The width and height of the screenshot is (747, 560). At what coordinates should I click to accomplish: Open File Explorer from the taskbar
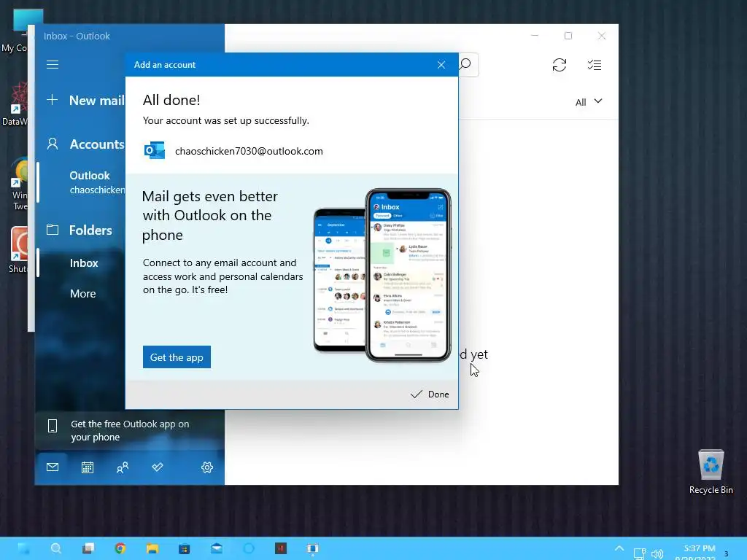(x=152, y=548)
